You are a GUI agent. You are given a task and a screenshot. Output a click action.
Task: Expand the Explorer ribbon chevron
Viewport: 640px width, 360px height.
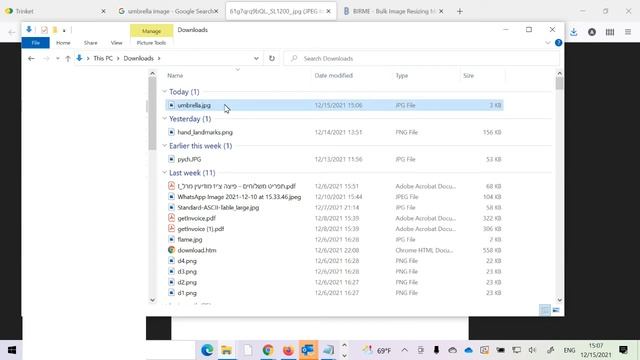pyautogui.click(x=548, y=43)
